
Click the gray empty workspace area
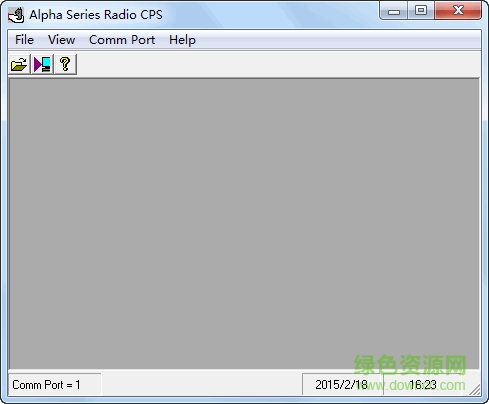point(244,224)
